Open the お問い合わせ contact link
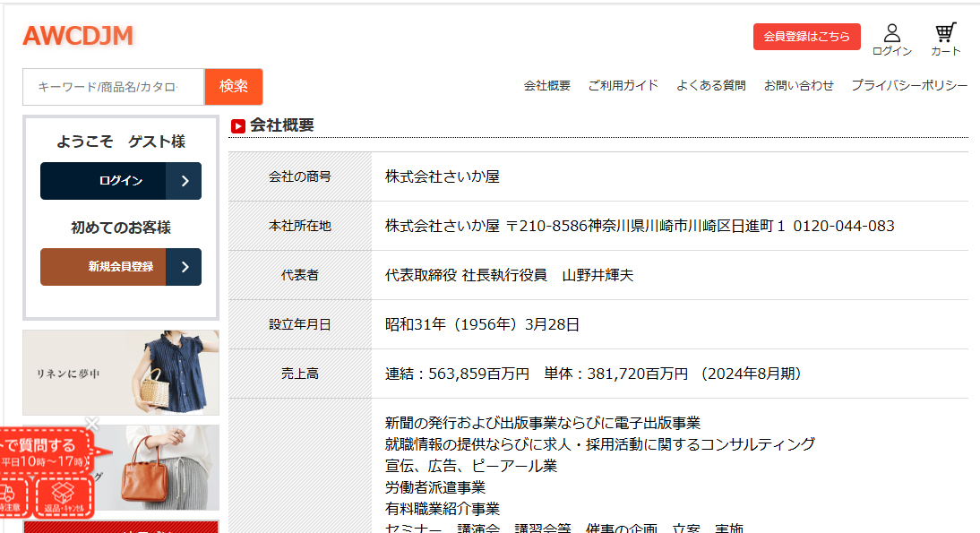 pos(798,86)
